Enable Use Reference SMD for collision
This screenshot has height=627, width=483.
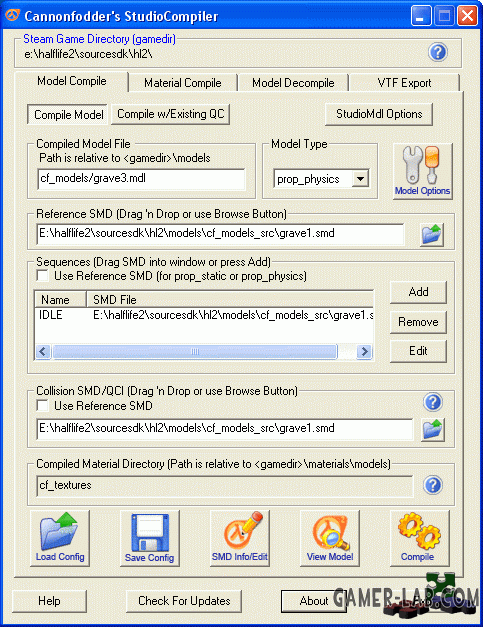click(x=42, y=405)
